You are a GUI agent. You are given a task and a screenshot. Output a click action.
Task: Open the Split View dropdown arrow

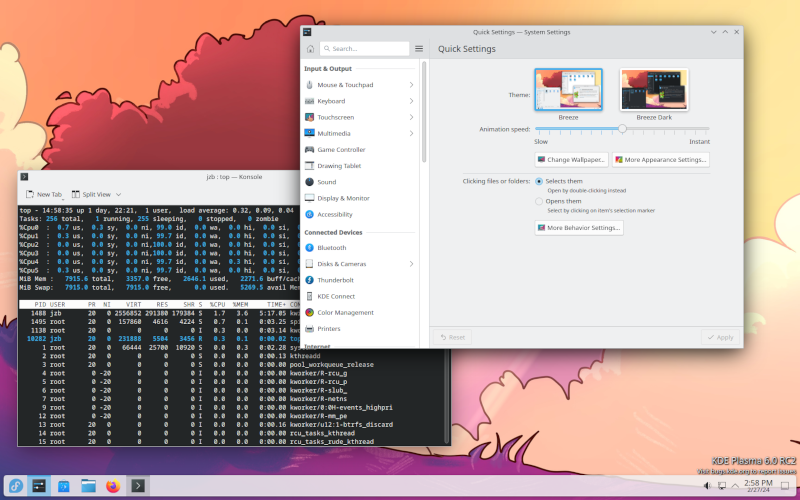[x=118, y=194]
